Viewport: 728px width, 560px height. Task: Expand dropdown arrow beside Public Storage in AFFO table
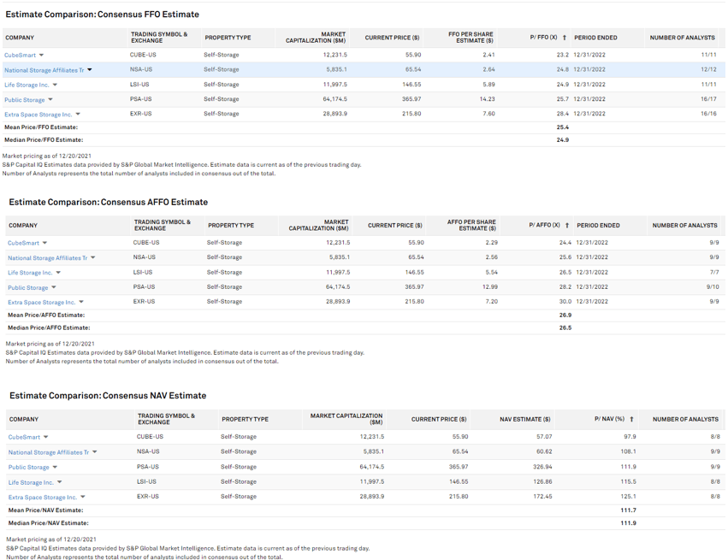coord(53,287)
